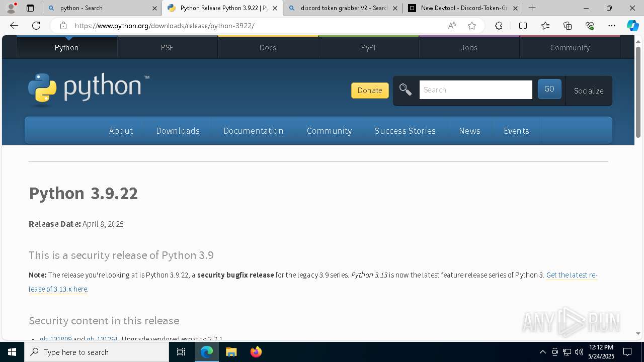
Task: Select the PyPI top navigation tab
Action: (x=368, y=47)
